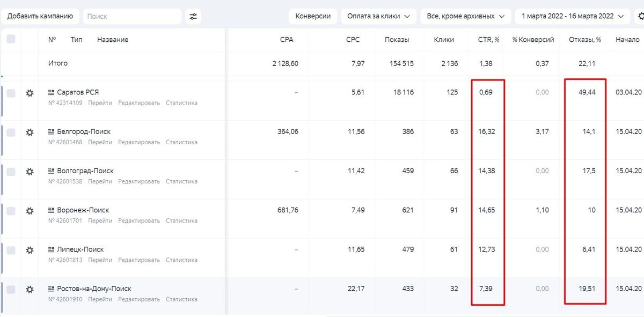
Task: Open gear menu for Липецк-Поиск campaign
Action: tap(30, 250)
